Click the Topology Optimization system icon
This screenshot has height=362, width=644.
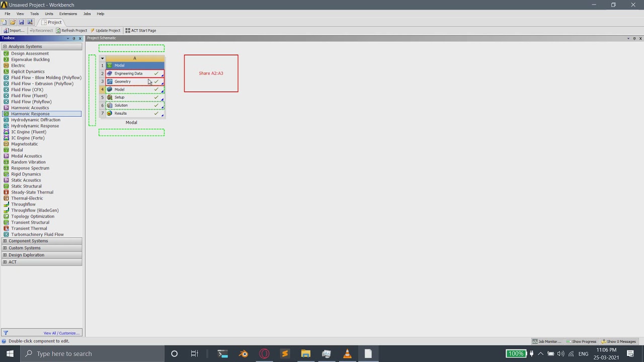(6, 216)
